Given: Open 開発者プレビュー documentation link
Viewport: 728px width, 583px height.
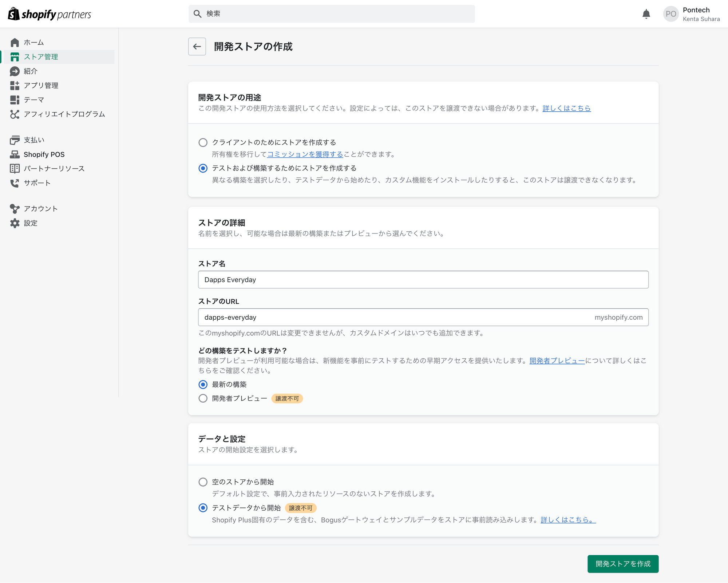Looking at the screenshot, I should [557, 361].
